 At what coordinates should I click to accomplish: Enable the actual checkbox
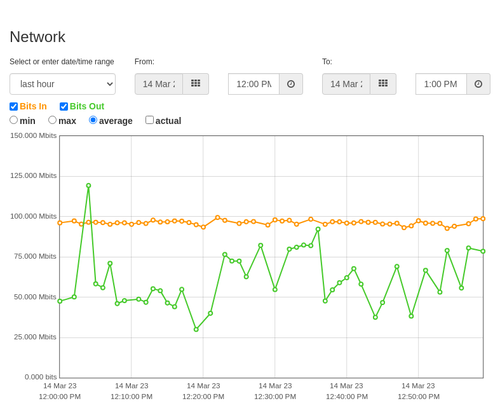149,120
